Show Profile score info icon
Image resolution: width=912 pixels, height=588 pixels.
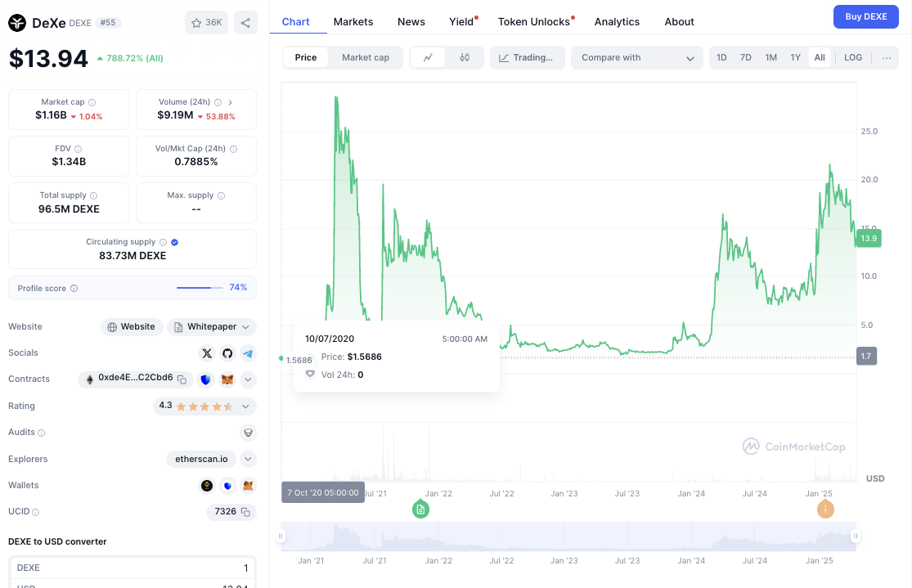pyautogui.click(x=74, y=289)
